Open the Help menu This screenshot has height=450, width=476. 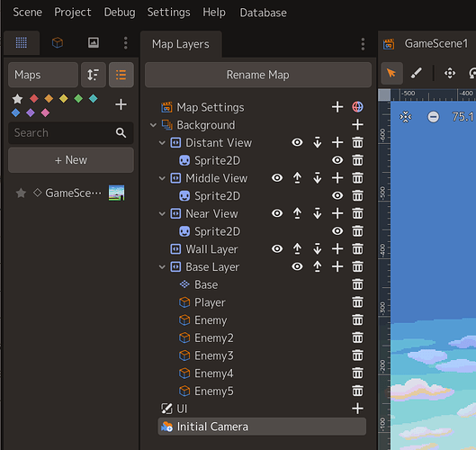[x=214, y=13]
